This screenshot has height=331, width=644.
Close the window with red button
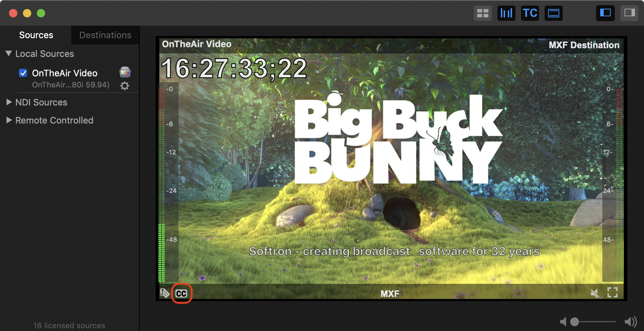13,13
